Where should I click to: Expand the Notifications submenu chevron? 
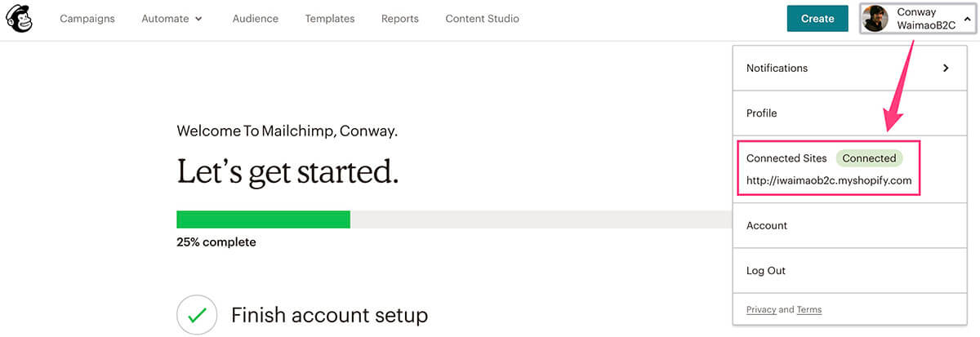point(946,68)
